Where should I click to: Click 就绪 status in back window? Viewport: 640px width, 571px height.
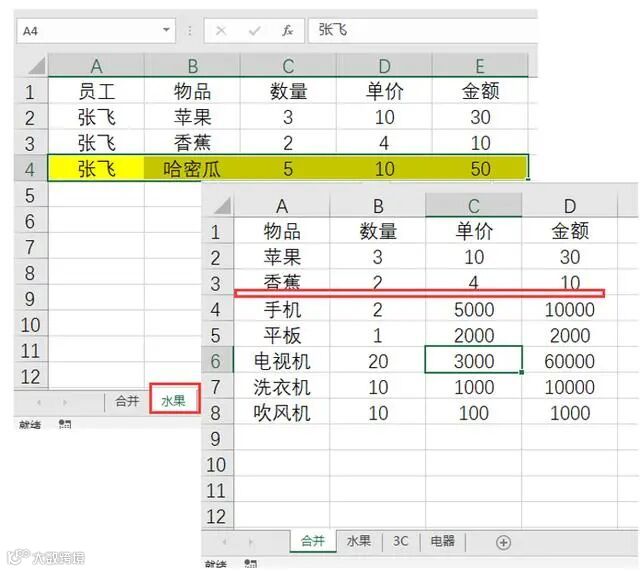(x=30, y=424)
